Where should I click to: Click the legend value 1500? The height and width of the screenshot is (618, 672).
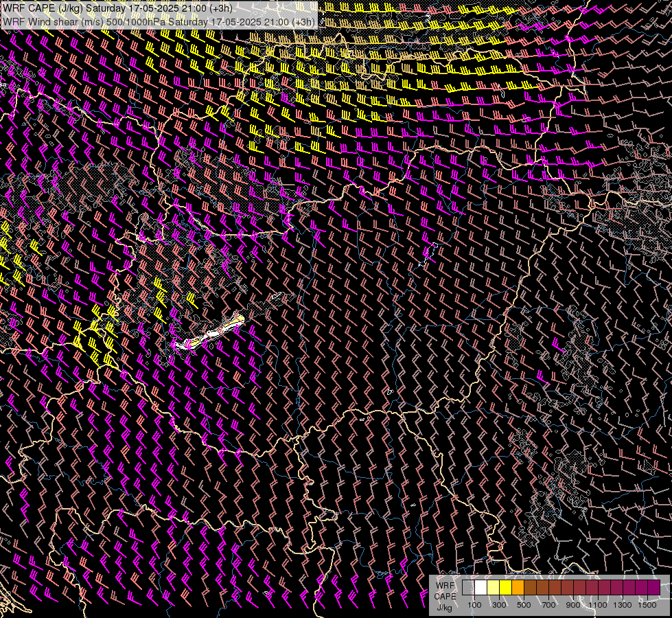pyautogui.click(x=647, y=605)
